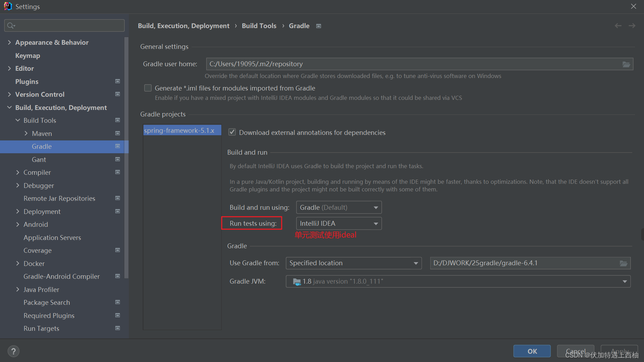Click the project-level icon on Gradle-Android Compiler row
This screenshot has height=362, width=644.
pos(117,276)
